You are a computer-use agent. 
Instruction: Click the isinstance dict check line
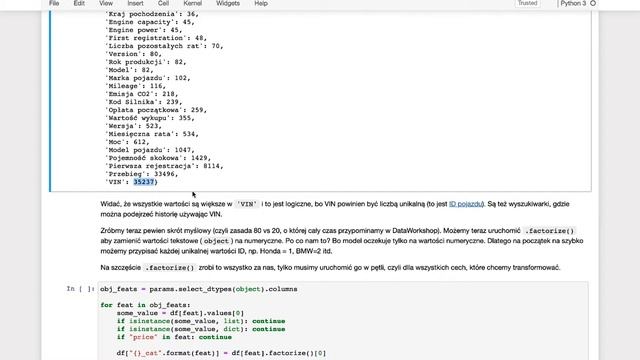(201, 329)
